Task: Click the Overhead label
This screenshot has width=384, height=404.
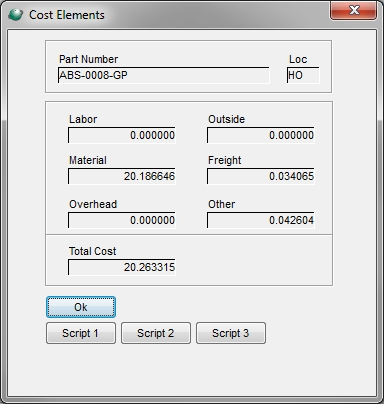Action: [93, 204]
